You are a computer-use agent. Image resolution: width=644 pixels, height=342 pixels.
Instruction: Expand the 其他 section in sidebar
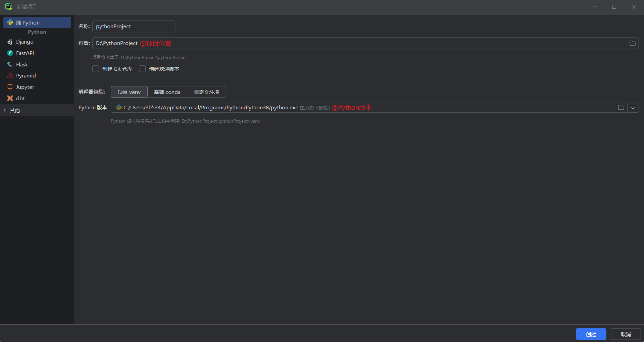click(x=5, y=110)
